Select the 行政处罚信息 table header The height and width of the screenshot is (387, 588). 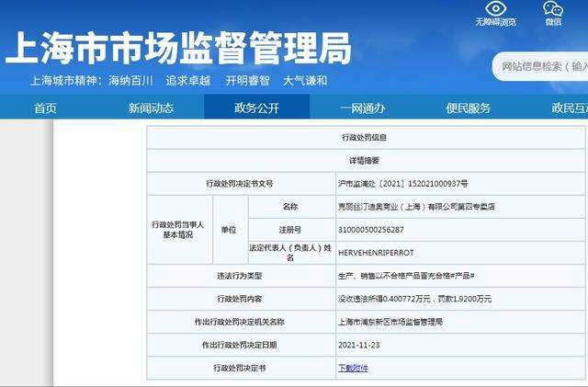click(366, 138)
